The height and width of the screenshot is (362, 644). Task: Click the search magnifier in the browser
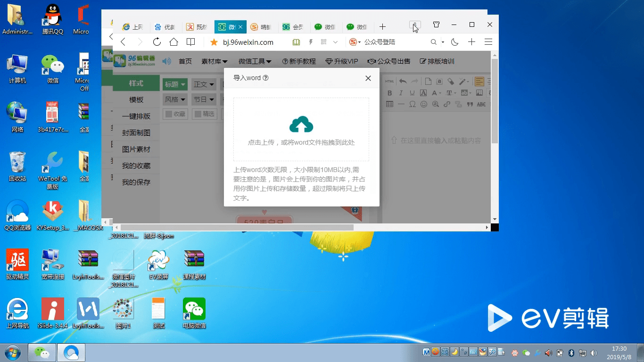pyautogui.click(x=433, y=42)
